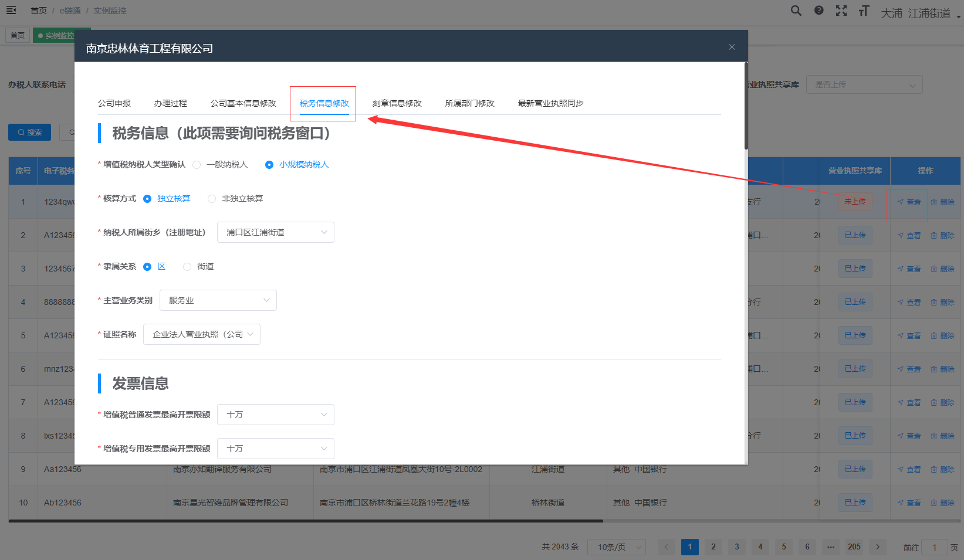Screen dimensions: 964x560
Task: Open the 首页 page tab
Action: [18, 35]
